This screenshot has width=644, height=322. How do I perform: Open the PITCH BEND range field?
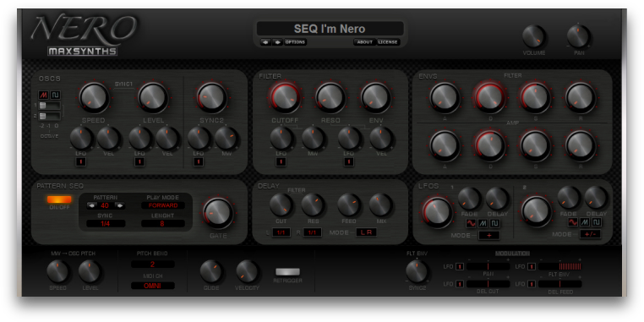click(153, 264)
